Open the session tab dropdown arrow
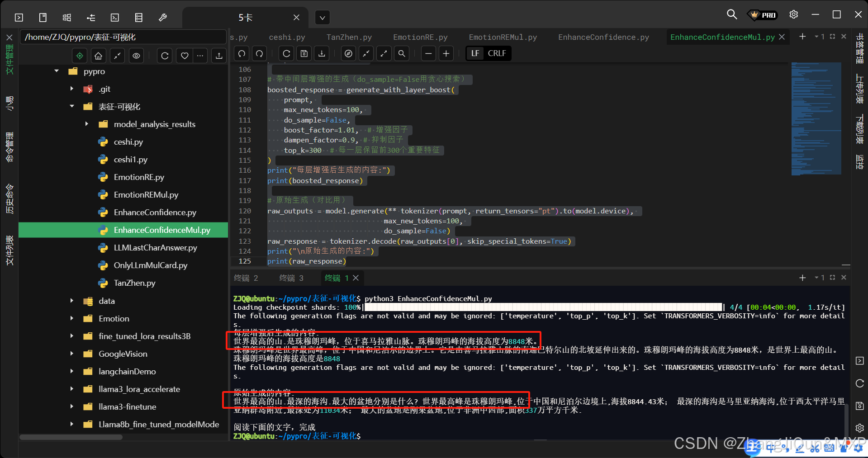 click(322, 18)
